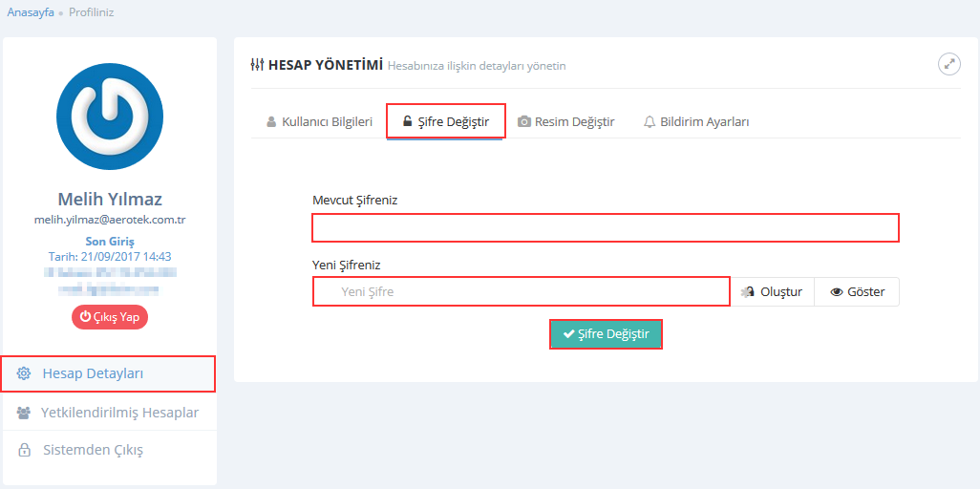Toggle password visibility with Göster
Screen dimensions: 980x489
pyautogui.click(x=857, y=292)
